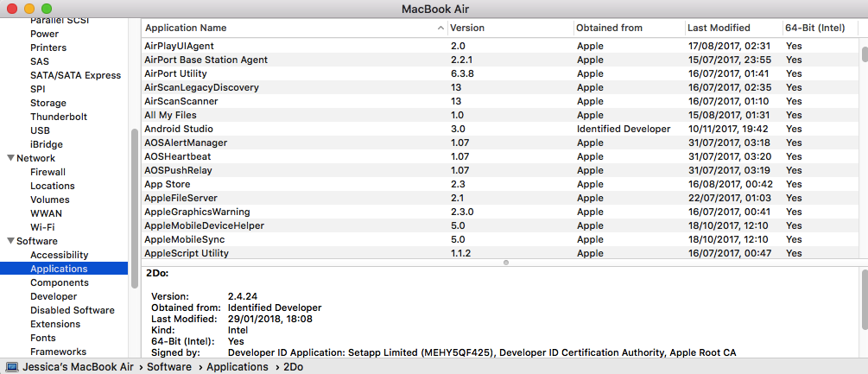868x374 pixels.
Task: Open Extensions in the sidebar
Action: coord(55,324)
